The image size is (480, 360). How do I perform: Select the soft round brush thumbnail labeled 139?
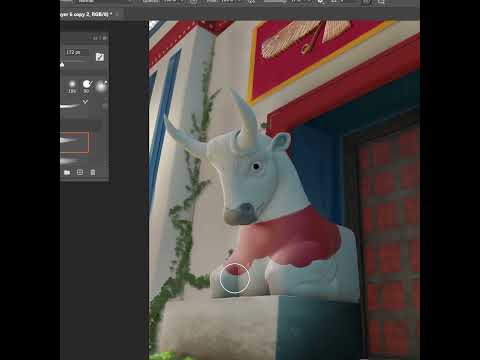pos(72,86)
